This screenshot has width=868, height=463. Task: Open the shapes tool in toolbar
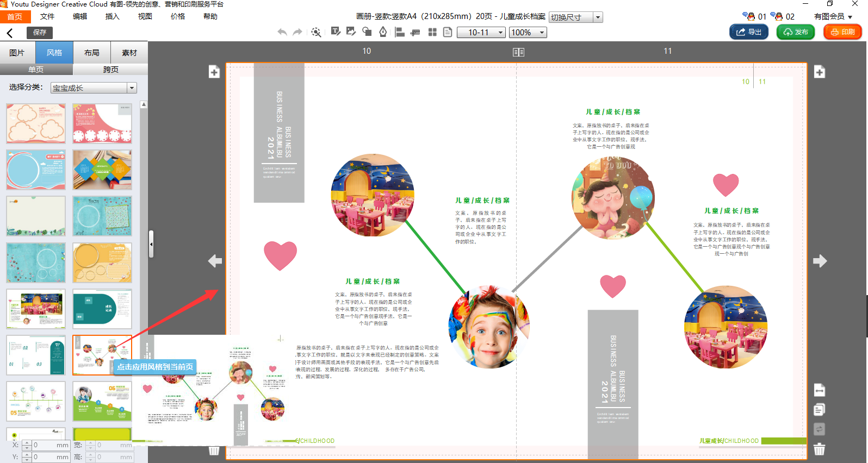point(367,32)
